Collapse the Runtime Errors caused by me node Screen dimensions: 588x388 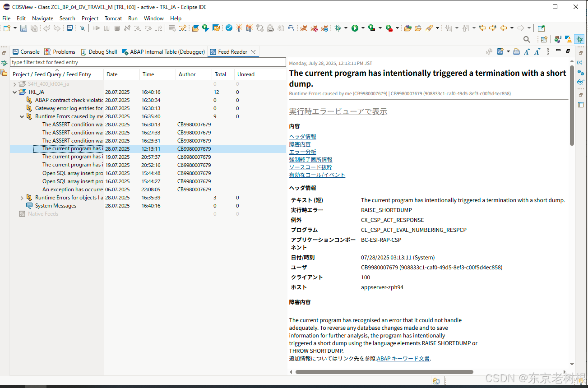[x=22, y=116]
